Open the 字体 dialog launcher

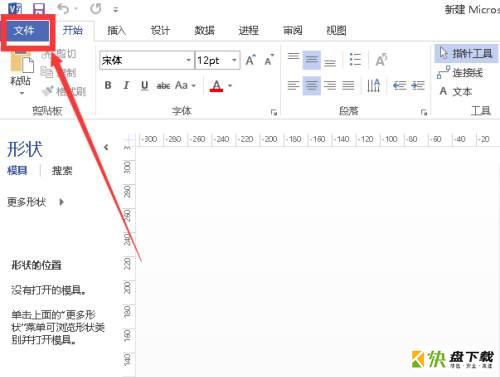click(274, 112)
